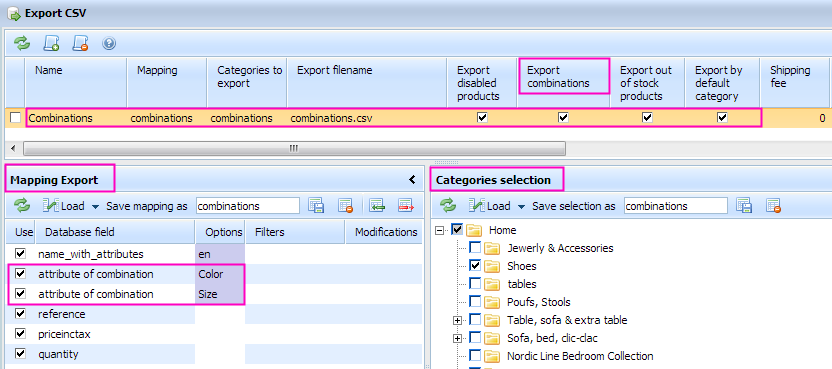Viewport: 832px width, 369px height.
Task: Select Poufs, Stools tree item
Action: [x=539, y=302]
